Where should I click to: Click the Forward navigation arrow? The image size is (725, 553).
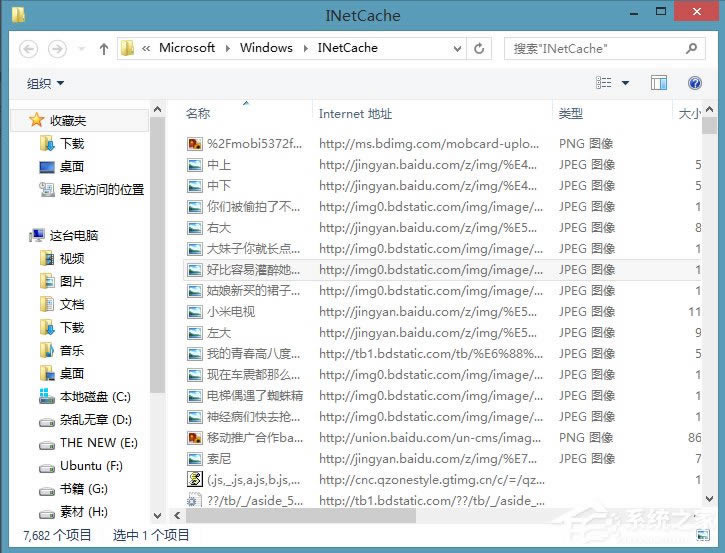[57, 49]
